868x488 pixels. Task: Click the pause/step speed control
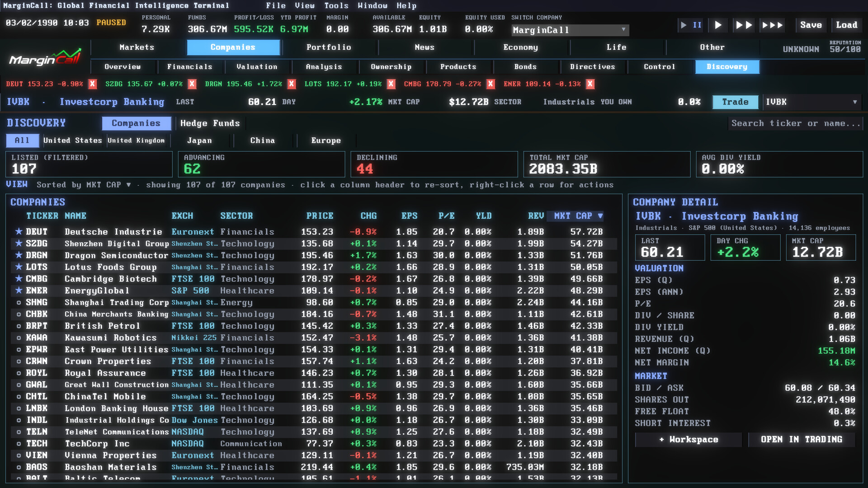point(691,25)
